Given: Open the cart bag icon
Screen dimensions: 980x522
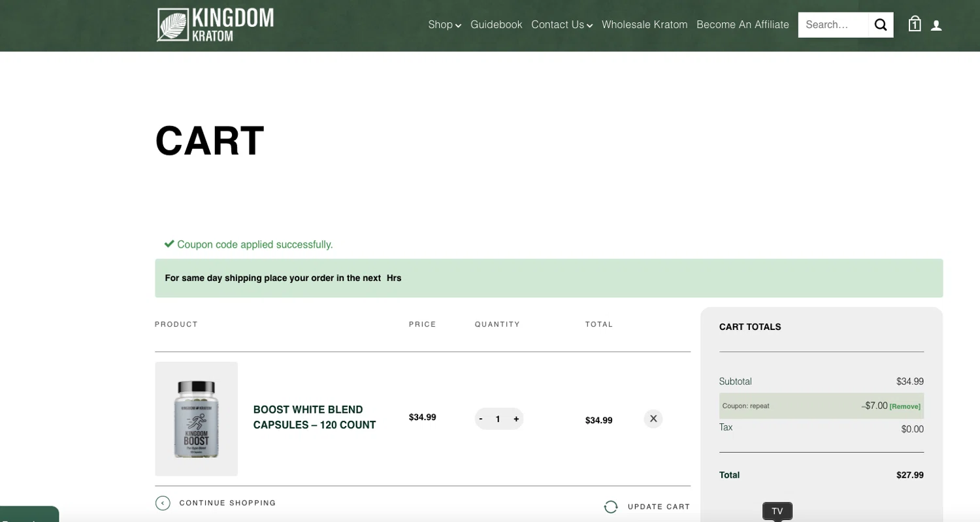Looking at the screenshot, I should (x=915, y=24).
